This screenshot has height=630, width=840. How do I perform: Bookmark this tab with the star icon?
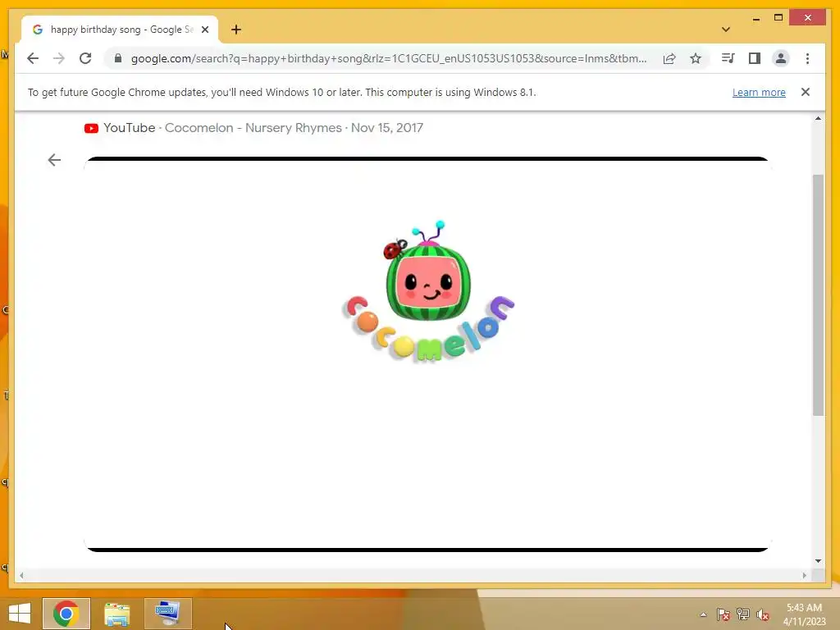[696, 58]
